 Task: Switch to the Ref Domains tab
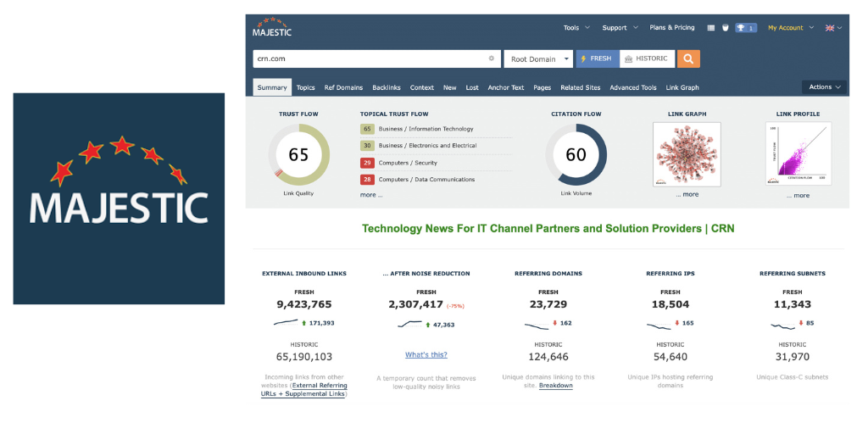pos(343,87)
